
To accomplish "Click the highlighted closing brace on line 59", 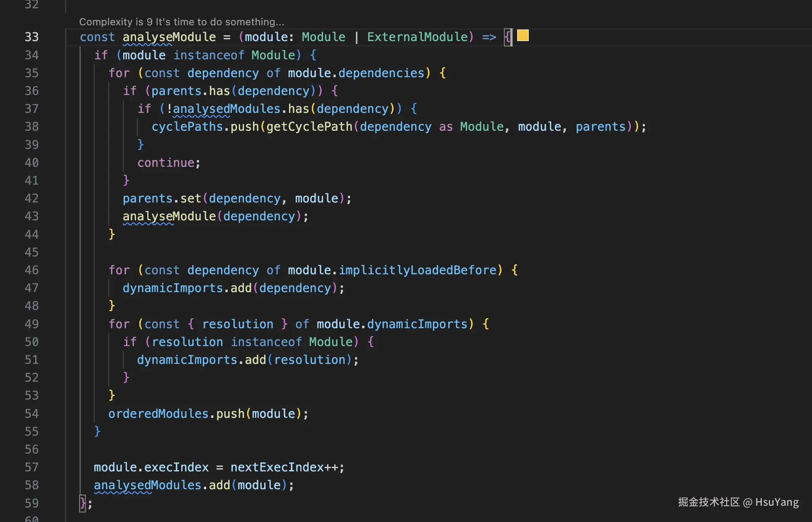I will point(83,503).
